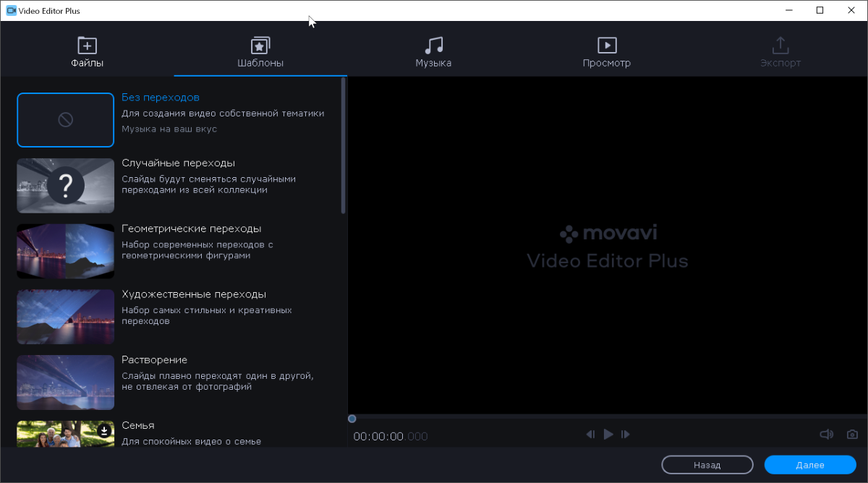Screen dimensions: 868x483
Task: Open the Музыка tab
Action: tap(433, 52)
